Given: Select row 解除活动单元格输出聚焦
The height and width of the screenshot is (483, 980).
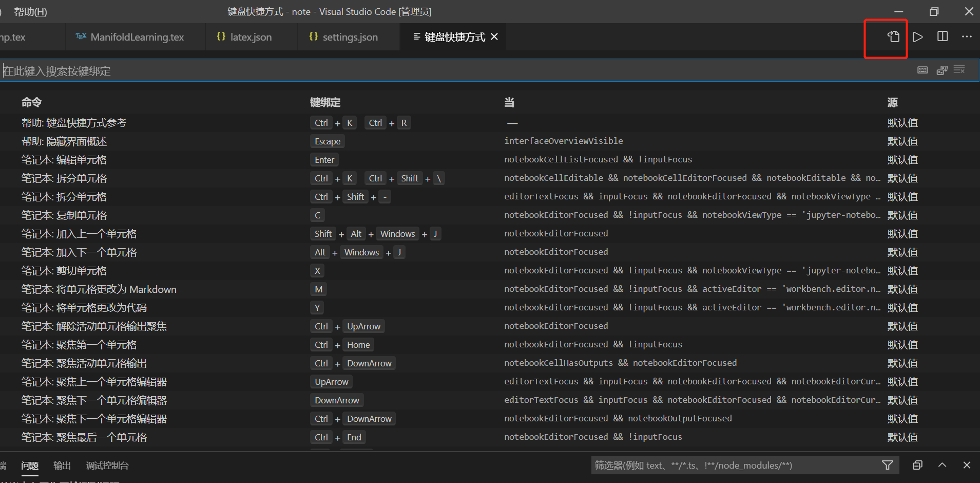Looking at the screenshot, I should (490, 326).
